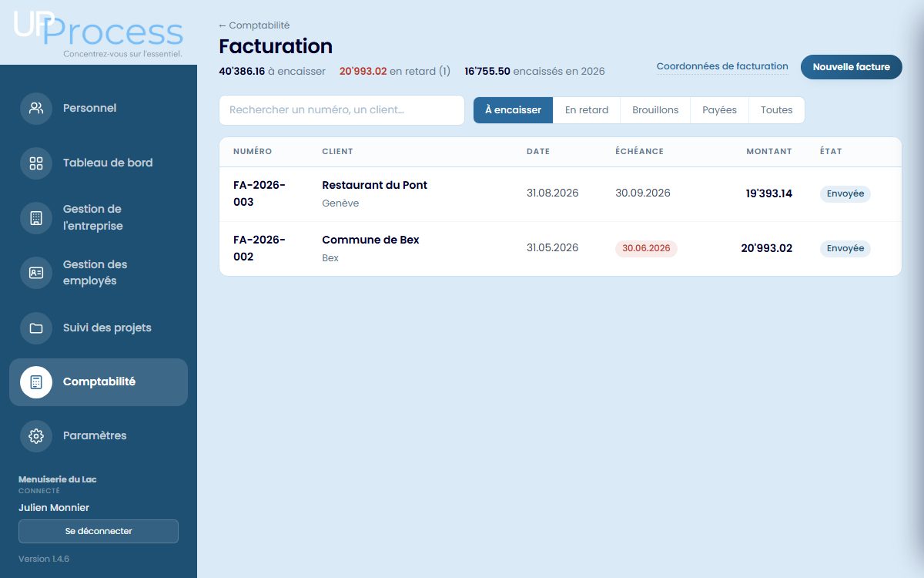
Task: Click the amount 20'993.02 in table
Action: click(766, 248)
